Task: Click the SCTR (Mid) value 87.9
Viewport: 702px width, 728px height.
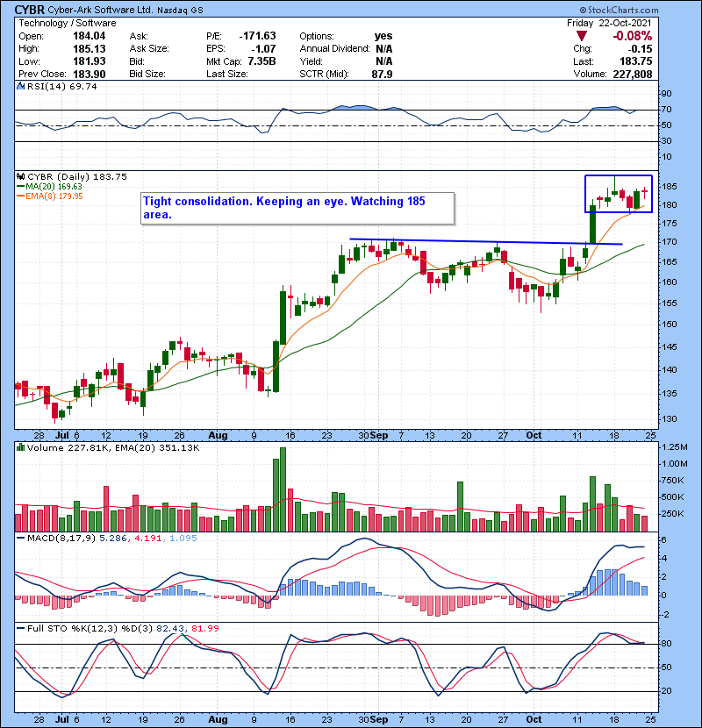Action: [382, 75]
